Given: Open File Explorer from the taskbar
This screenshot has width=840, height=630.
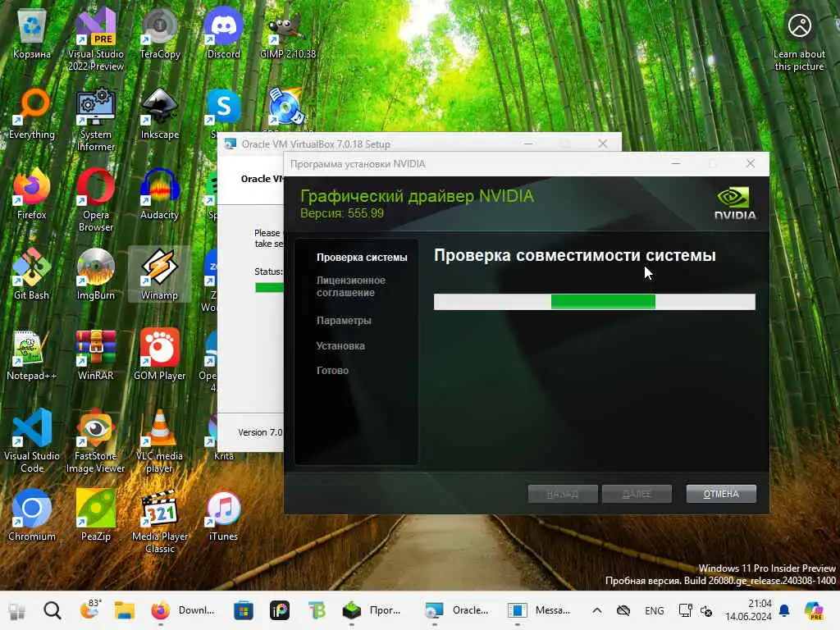Looking at the screenshot, I should click(125, 610).
